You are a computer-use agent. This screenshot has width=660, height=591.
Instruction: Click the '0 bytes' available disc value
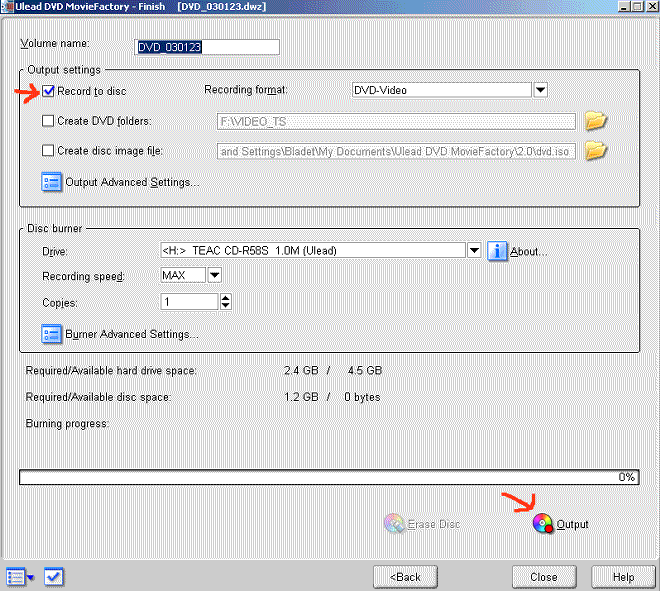[x=362, y=397]
